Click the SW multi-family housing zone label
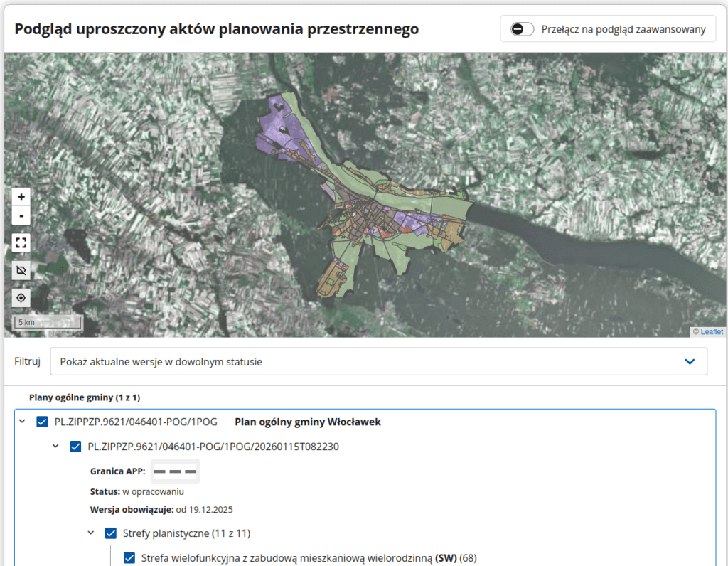This screenshot has width=728, height=566. (x=309, y=557)
